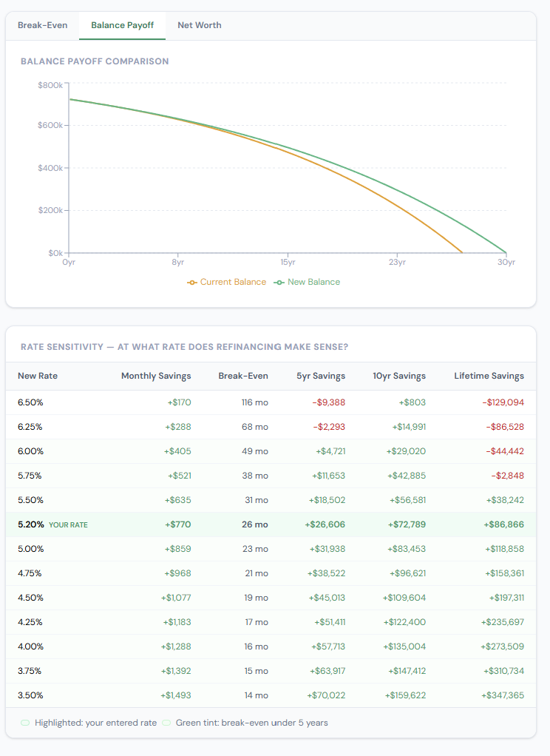The image size is (550, 756).
Task: Click the highlighted-rate swatch in the table legend
Action: click(25, 723)
